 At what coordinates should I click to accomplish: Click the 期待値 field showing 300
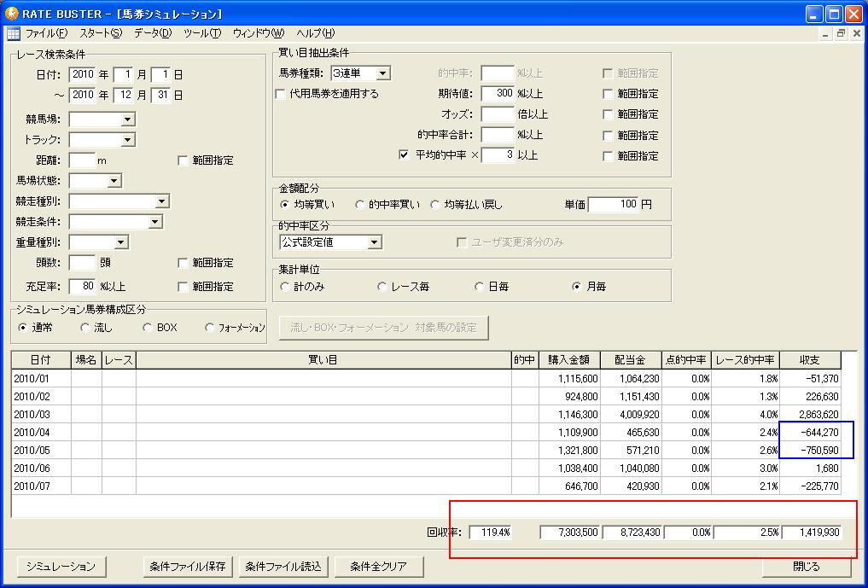pyautogui.click(x=498, y=94)
